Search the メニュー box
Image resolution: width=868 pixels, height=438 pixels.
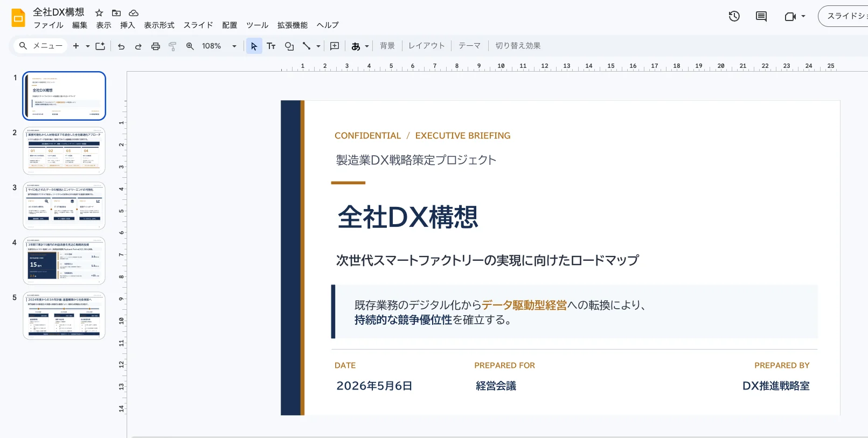(x=40, y=46)
